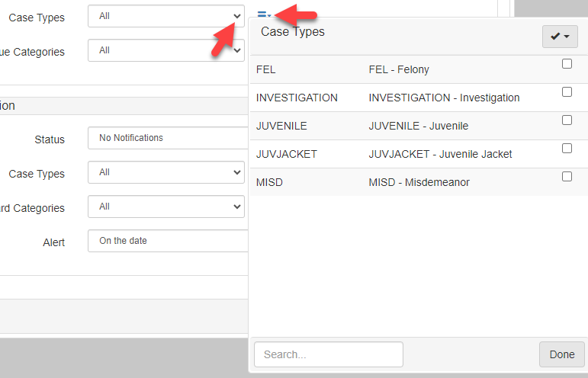This screenshot has height=378, width=588.
Task: Expand the Case Types dropdown below Status
Action: [x=165, y=172]
